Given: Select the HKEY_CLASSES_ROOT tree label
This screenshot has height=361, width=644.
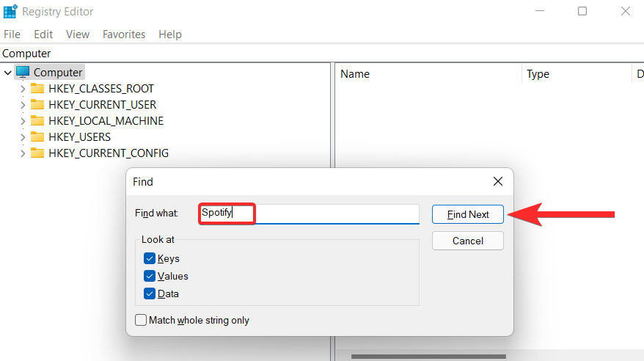Looking at the screenshot, I should point(101,88).
